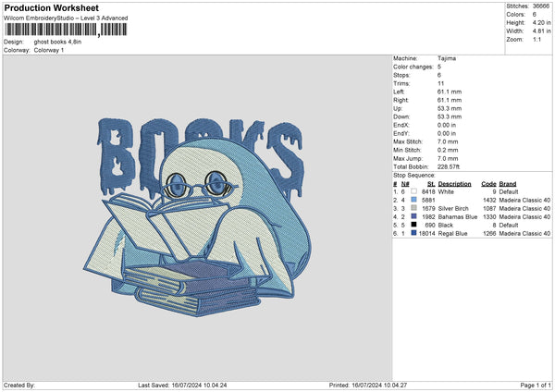This screenshot has height=392, width=555.
Task: Click the Height value 4.20 in
Action: [541, 22]
